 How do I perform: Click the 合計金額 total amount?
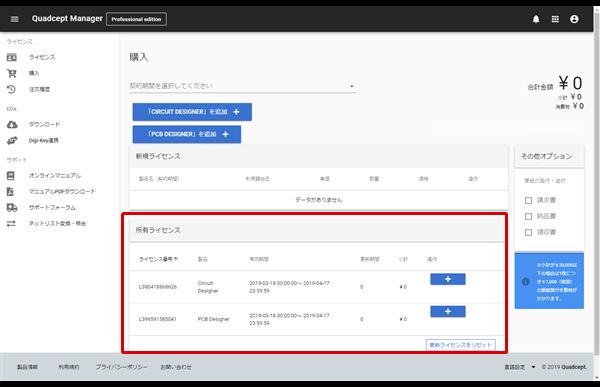(555, 84)
